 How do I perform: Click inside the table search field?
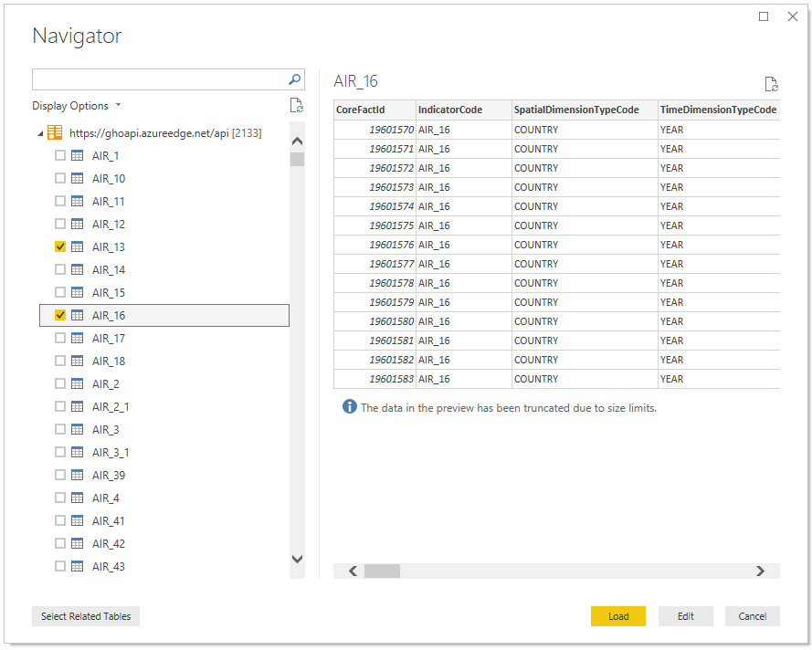click(157, 79)
